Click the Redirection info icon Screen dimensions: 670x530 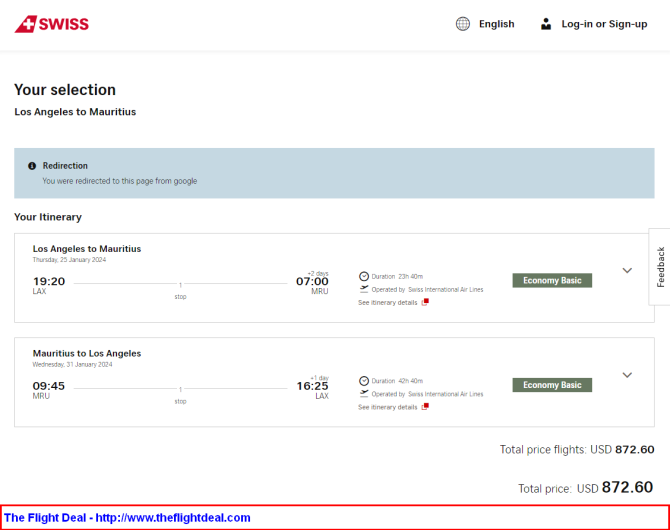[x=32, y=166]
